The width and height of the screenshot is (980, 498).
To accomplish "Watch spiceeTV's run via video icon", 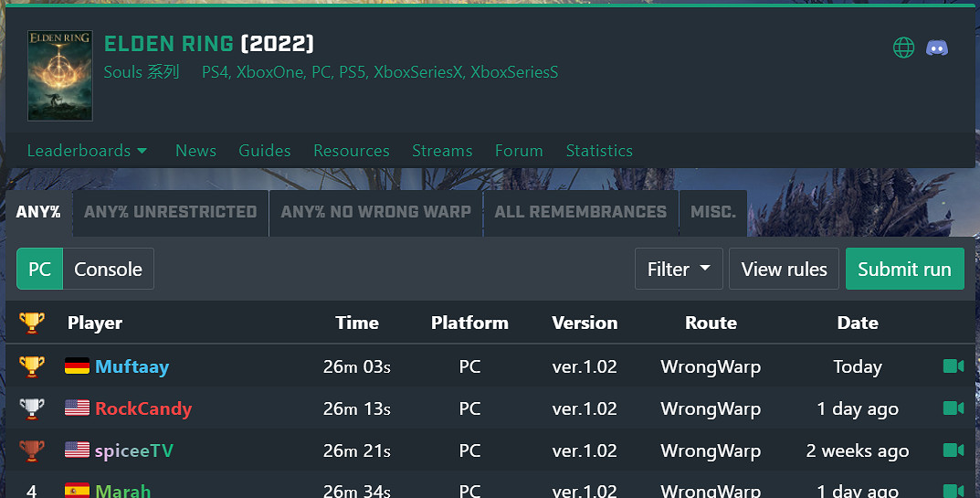I will [x=953, y=450].
